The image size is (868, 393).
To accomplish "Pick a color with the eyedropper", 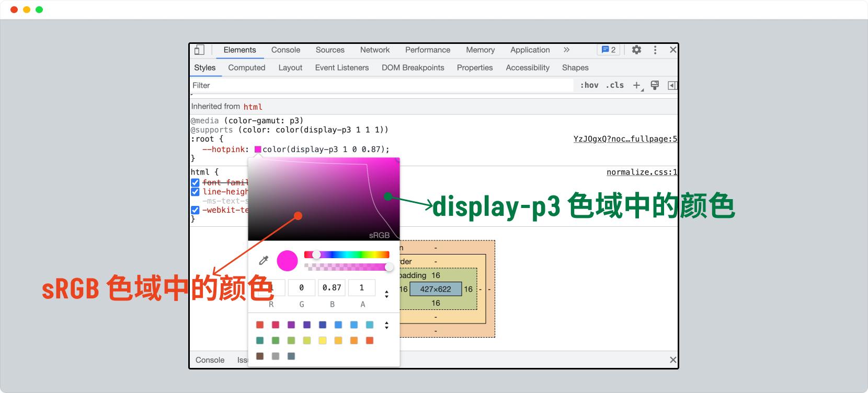I will [x=264, y=260].
